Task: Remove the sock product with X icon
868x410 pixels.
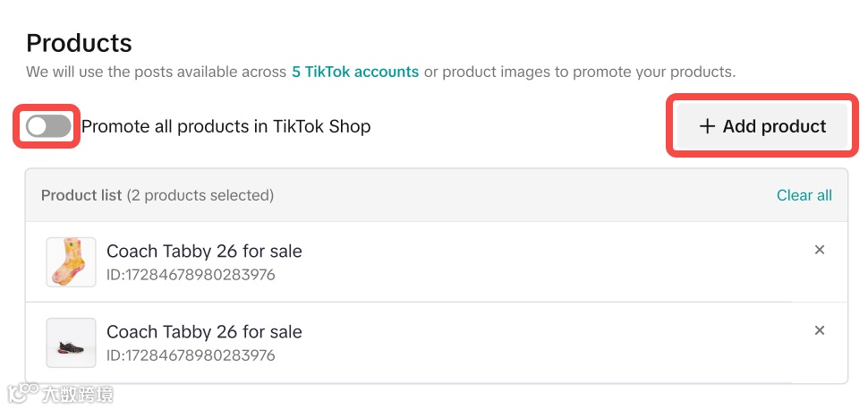Action: pyautogui.click(x=819, y=250)
